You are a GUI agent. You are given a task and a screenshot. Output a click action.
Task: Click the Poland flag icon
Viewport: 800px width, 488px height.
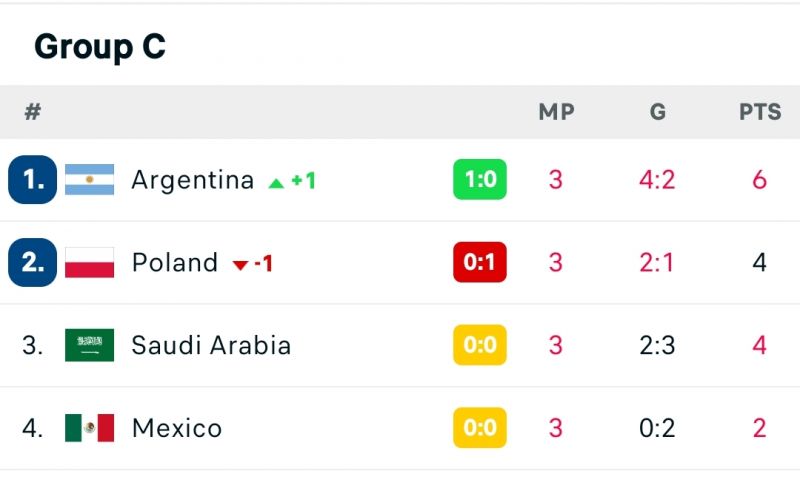point(89,262)
